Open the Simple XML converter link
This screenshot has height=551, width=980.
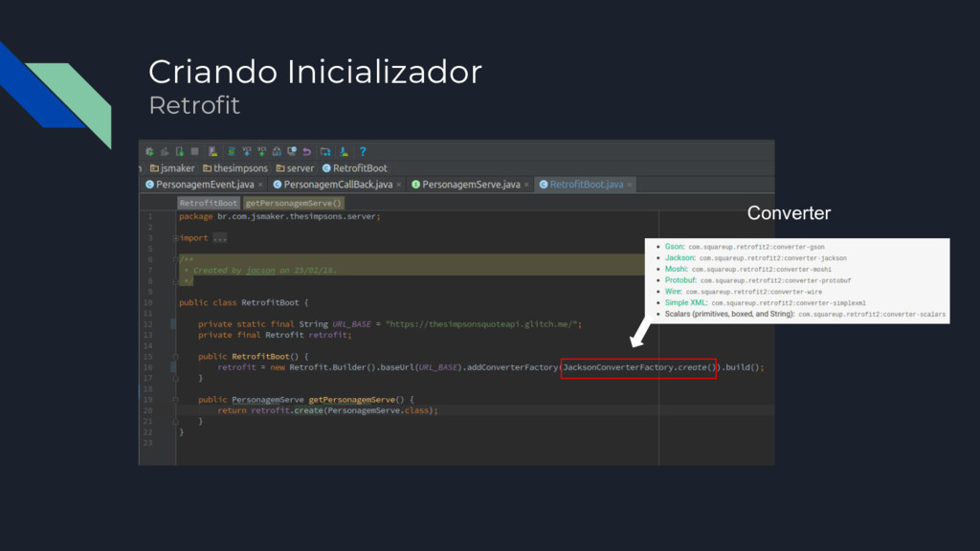click(685, 303)
